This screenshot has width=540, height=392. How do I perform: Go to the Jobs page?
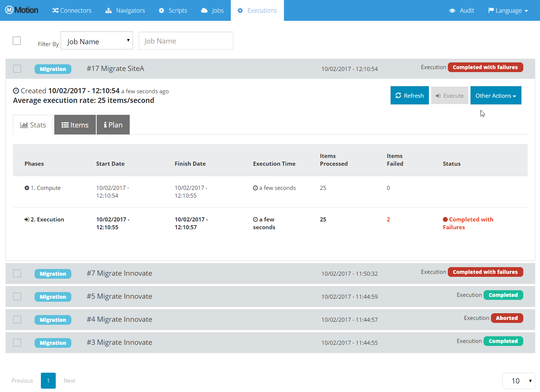pos(212,10)
